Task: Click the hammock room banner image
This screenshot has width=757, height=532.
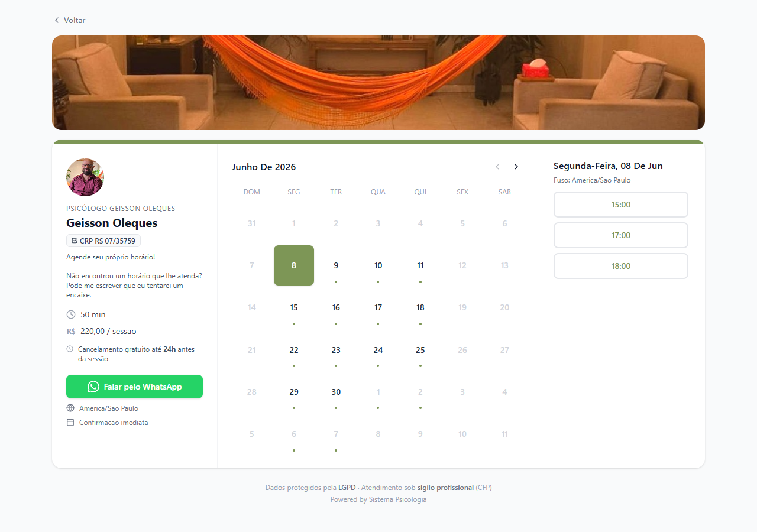Action: click(378, 83)
